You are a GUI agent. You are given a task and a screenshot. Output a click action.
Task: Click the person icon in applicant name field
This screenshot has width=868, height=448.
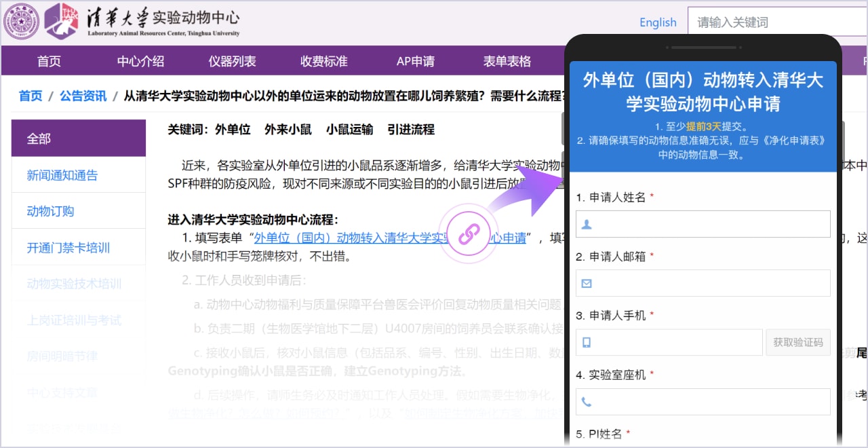(x=587, y=224)
